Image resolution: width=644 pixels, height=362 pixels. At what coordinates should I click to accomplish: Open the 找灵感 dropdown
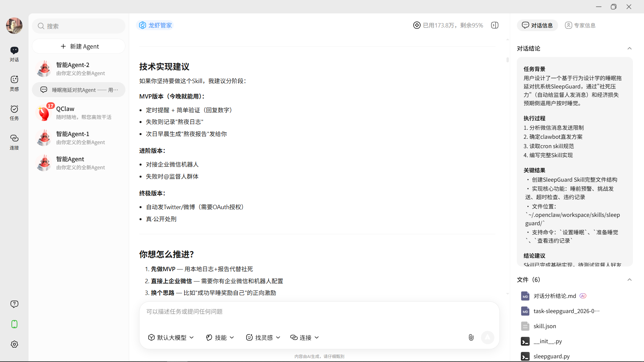pyautogui.click(x=263, y=338)
